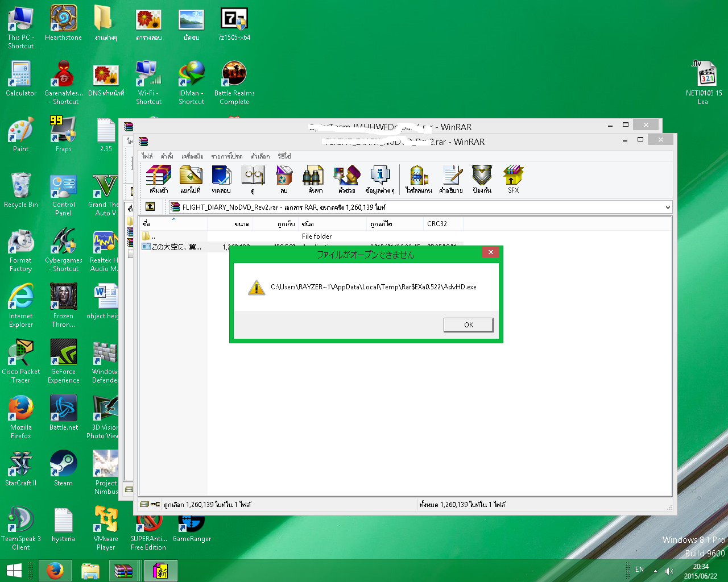Click the SFX toolbar icon
This screenshot has height=582, width=728.
pos(513,180)
